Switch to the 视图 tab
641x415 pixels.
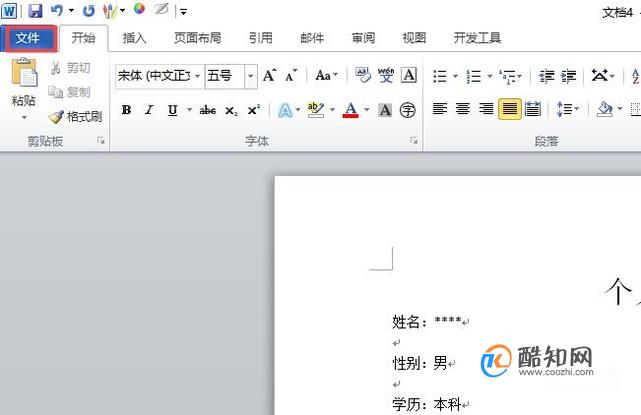414,38
